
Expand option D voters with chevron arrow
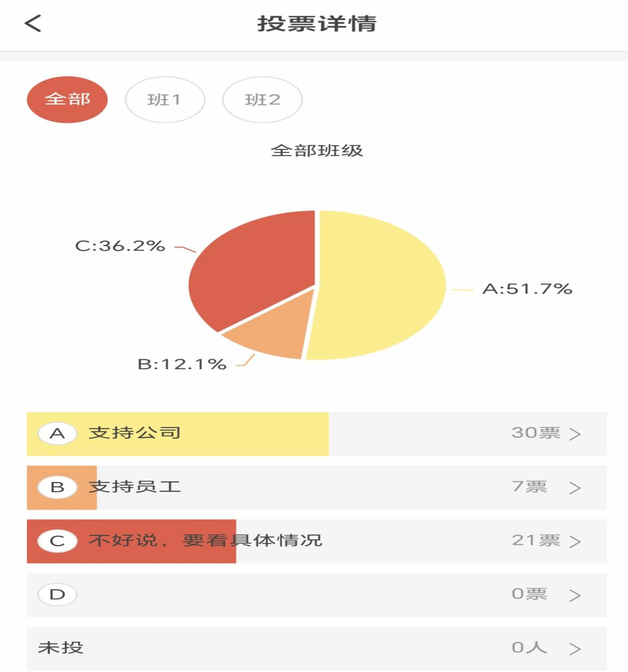(575, 595)
